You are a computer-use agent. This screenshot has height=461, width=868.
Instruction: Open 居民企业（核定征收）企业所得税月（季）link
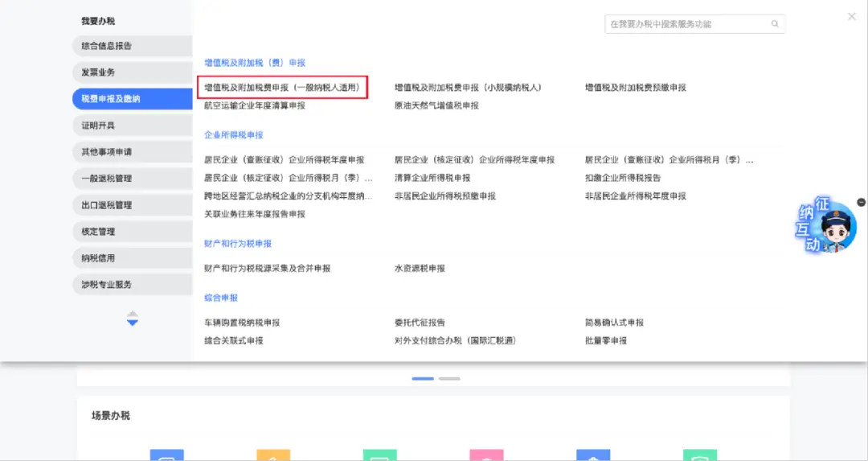[289, 178]
